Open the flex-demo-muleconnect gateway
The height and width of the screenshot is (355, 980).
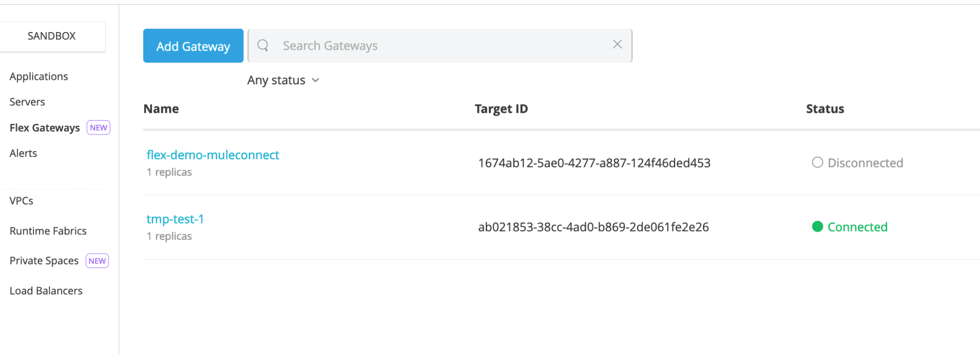pyautogui.click(x=212, y=155)
